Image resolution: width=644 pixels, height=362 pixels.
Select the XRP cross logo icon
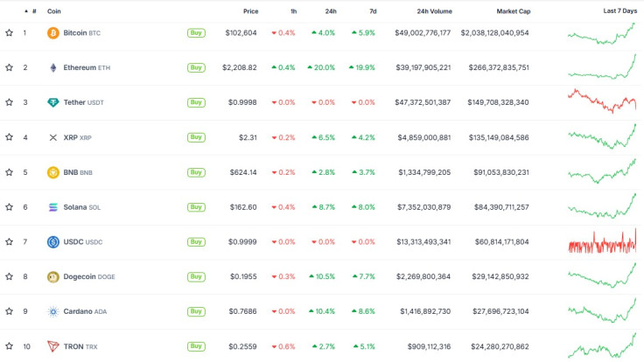pyautogui.click(x=53, y=137)
